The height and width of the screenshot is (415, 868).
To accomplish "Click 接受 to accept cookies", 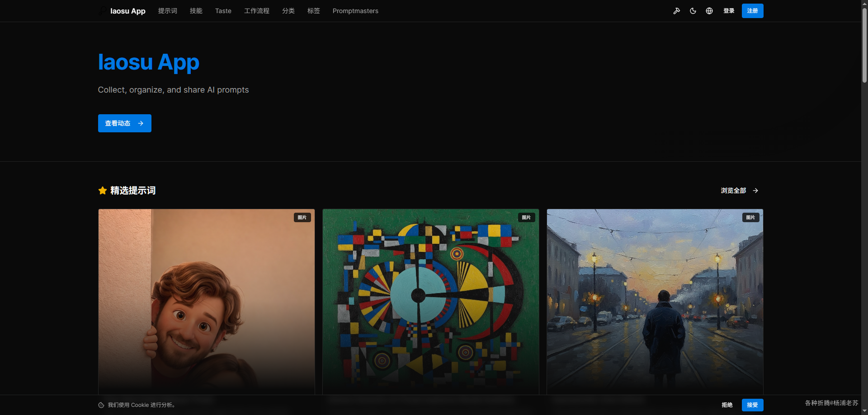I will 752,405.
